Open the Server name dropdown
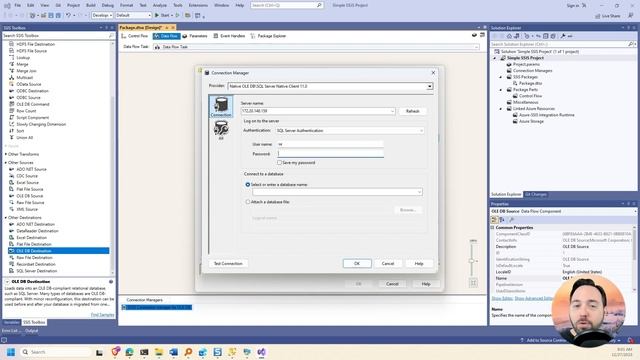 (392, 111)
